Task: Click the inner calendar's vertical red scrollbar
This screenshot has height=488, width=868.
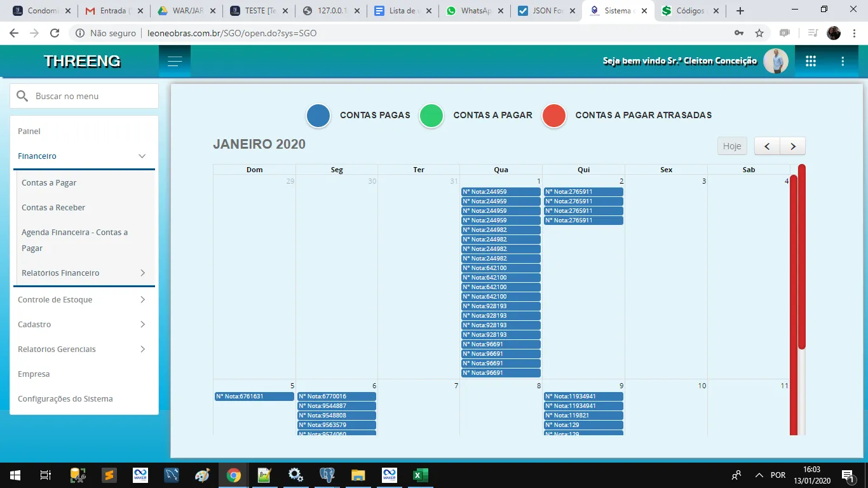Action: tap(794, 305)
